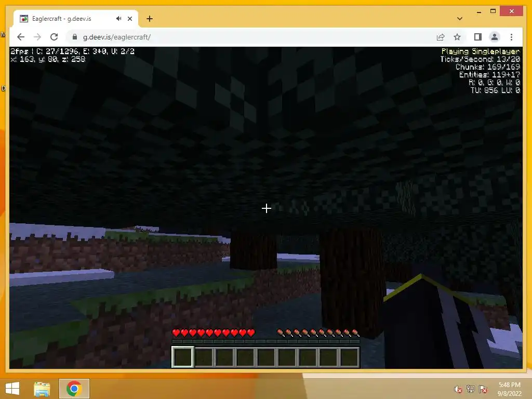Go back using the browser back arrow

pos(21,37)
